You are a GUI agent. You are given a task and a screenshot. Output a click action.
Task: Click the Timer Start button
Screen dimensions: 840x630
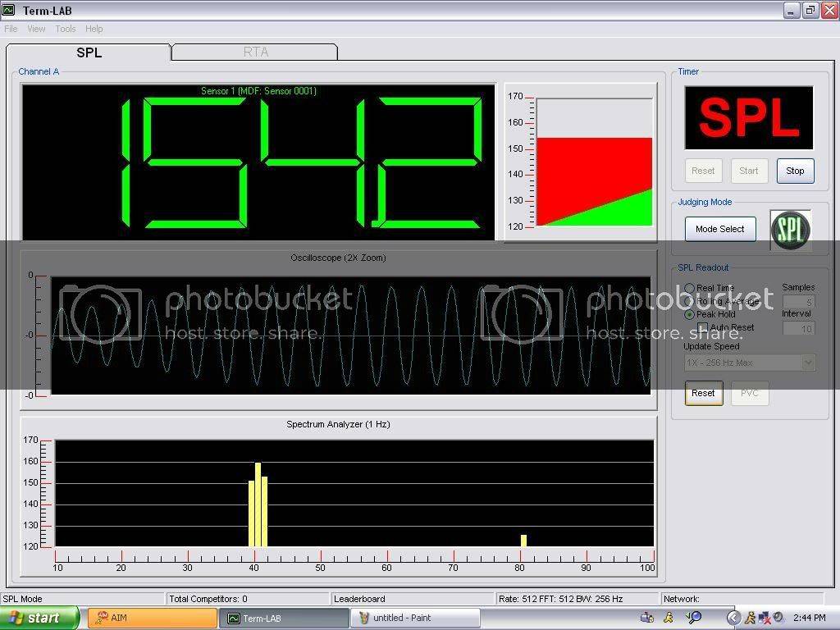749,171
